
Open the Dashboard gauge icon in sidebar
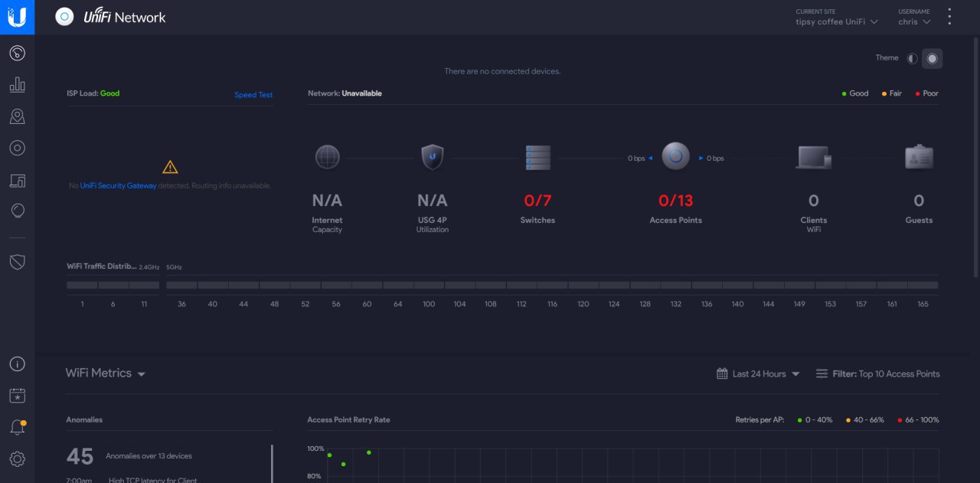coord(17,53)
